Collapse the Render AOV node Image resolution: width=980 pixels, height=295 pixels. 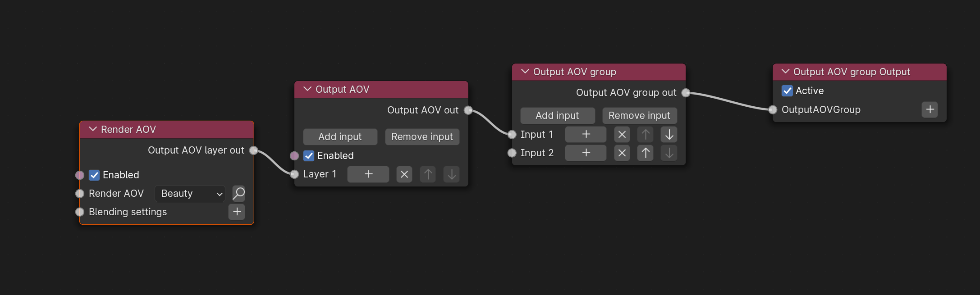pos(93,129)
